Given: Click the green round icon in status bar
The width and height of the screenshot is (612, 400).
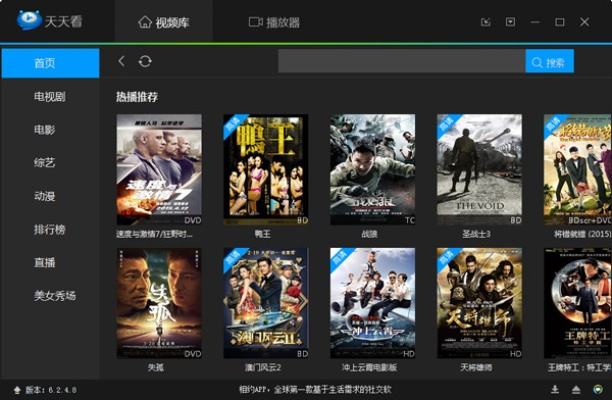Looking at the screenshot, I should pyautogui.click(x=598, y=389).
